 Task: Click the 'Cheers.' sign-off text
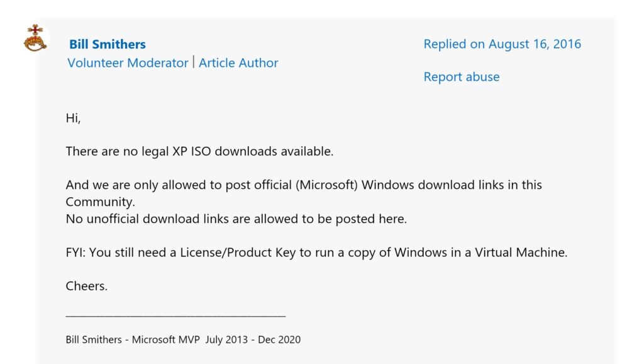(x=87, y=286)
